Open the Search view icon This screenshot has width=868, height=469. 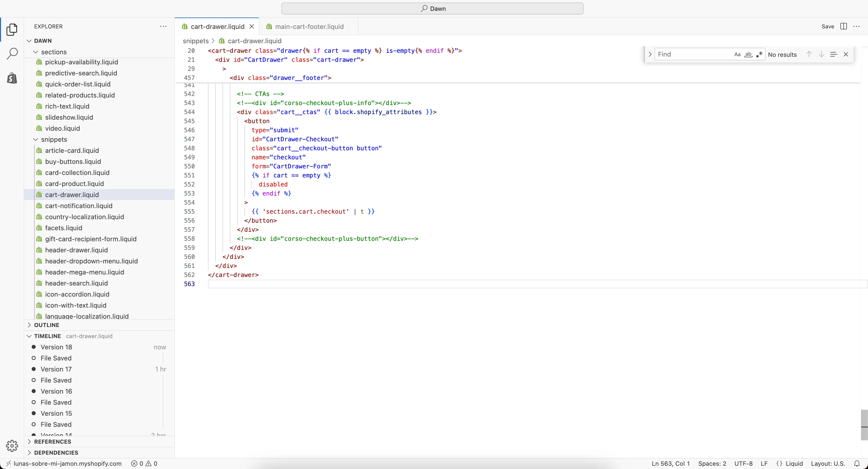tap(12, 53)
